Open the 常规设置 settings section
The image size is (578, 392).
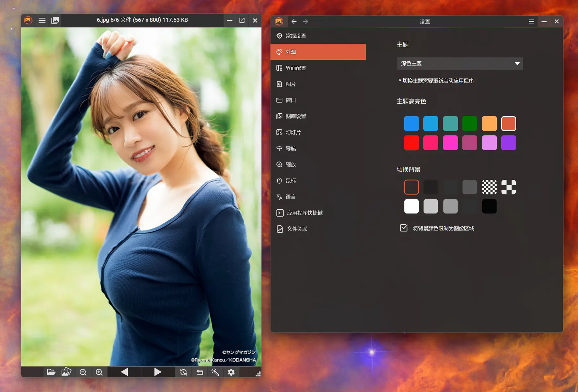coord(296,36)
